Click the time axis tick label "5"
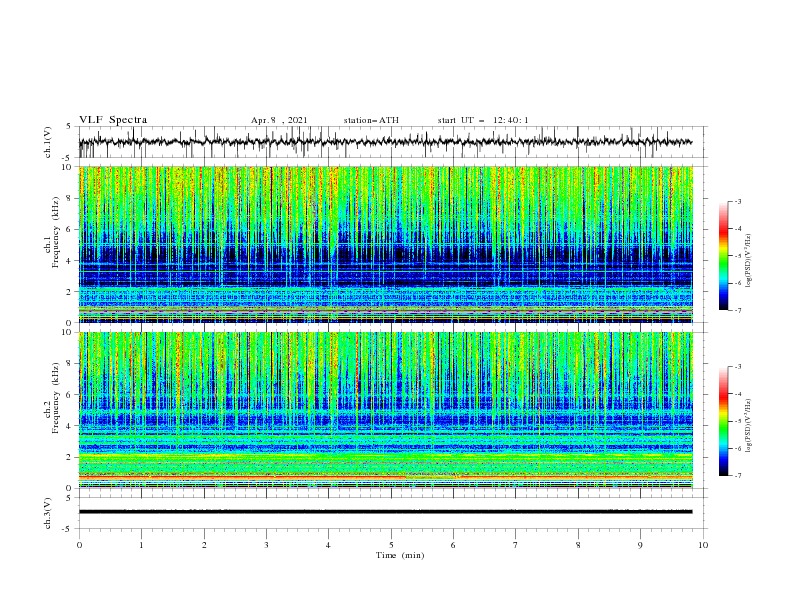 (391, 545)
